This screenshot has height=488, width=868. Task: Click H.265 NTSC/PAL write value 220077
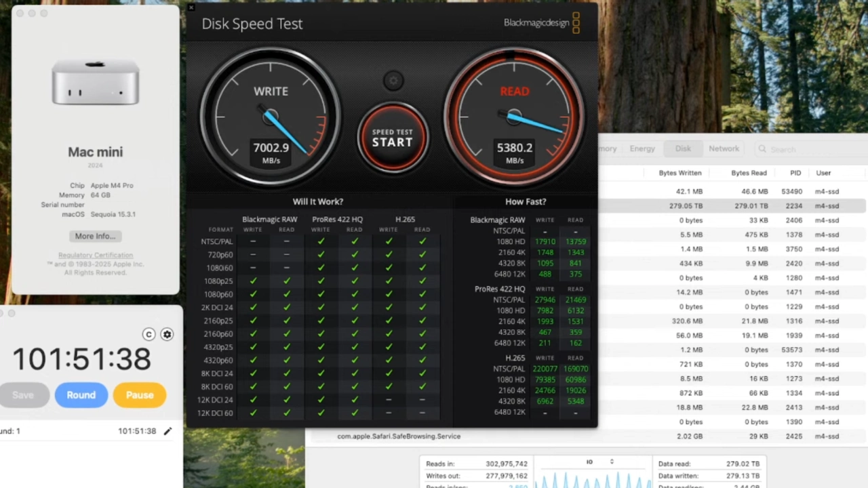545,369
